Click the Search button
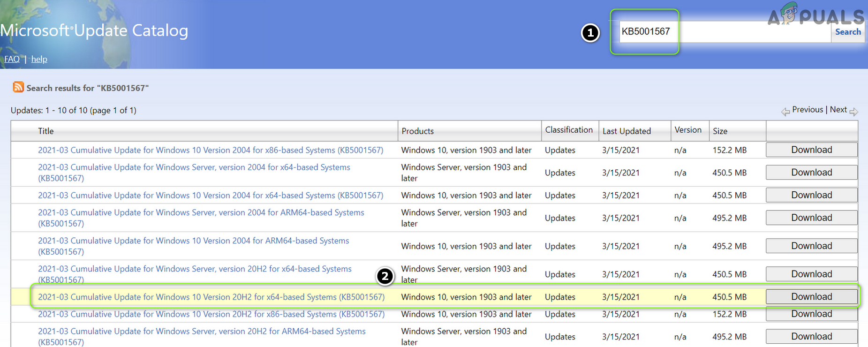The image size is (868, 347). coord(847,32)
